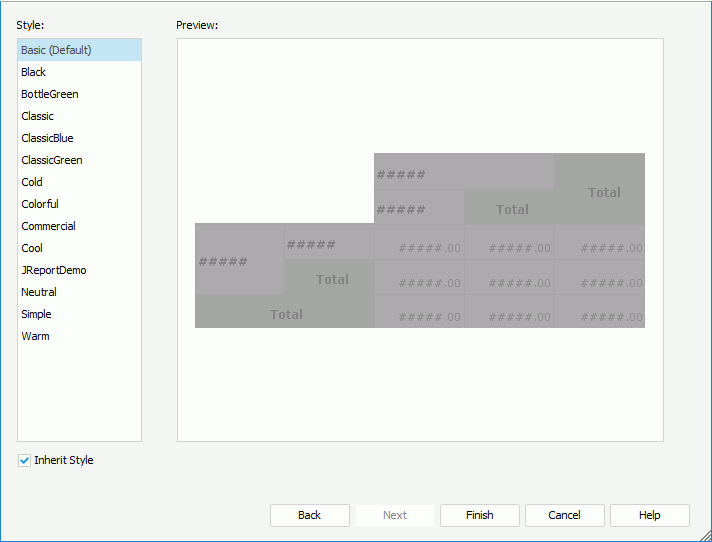Cancel the style wizard dialog
Viewport: 712px width, 542px height.
point(564,515)
